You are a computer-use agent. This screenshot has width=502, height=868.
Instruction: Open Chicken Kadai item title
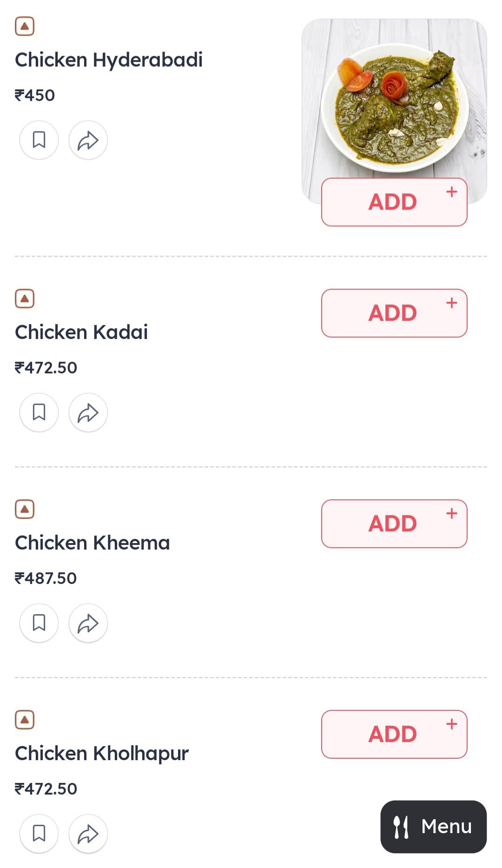point(81,332)
